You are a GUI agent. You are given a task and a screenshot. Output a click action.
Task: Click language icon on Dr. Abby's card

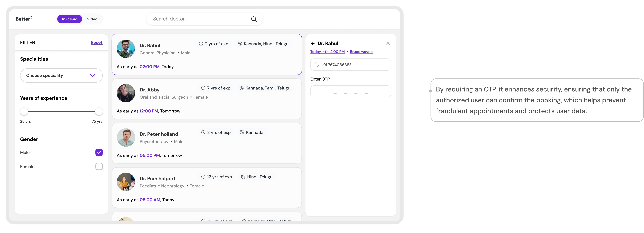241,88
